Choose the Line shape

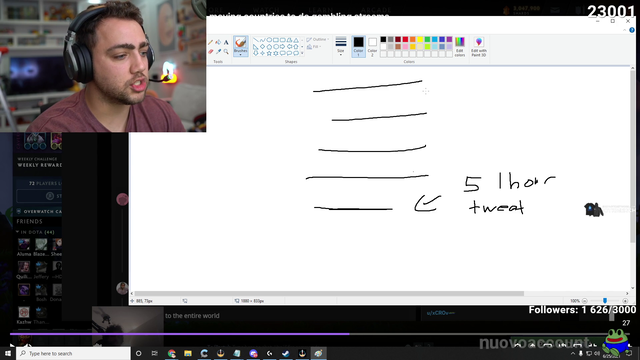point(256,40)
